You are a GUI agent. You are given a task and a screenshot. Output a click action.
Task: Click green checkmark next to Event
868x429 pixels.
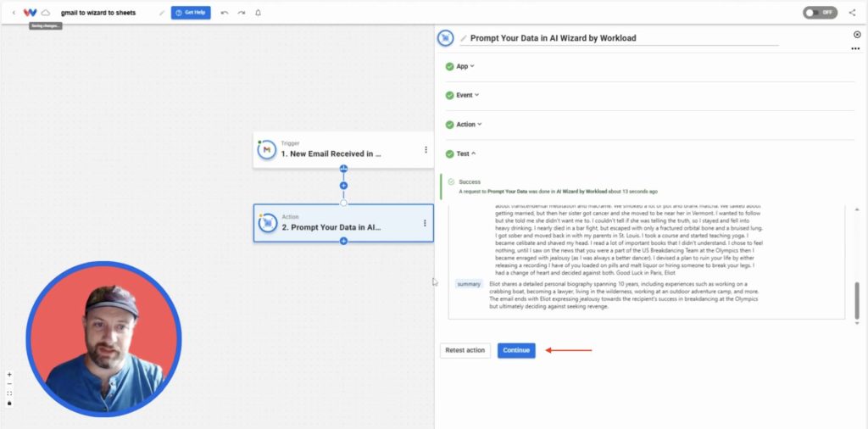click(449, 95)
